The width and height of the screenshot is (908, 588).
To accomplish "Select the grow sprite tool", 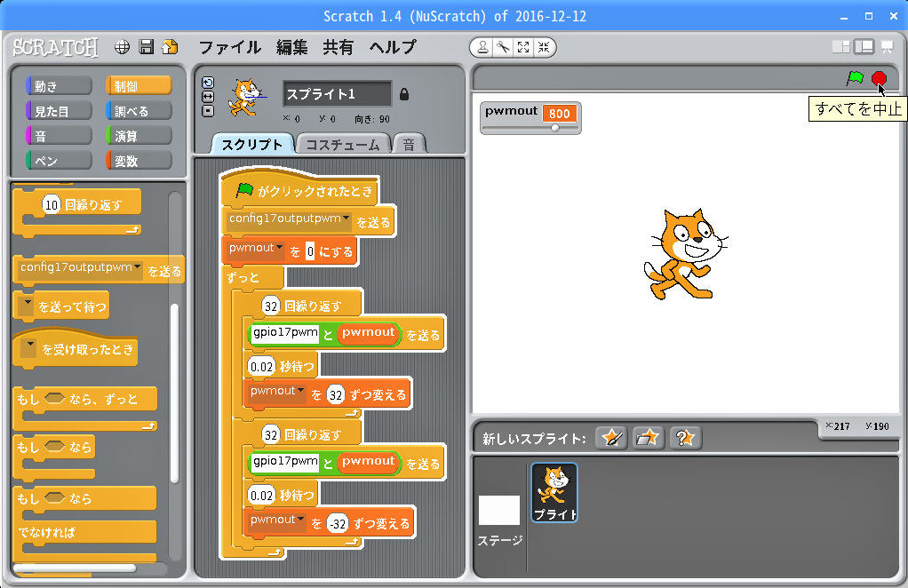I will pos(523,47).
